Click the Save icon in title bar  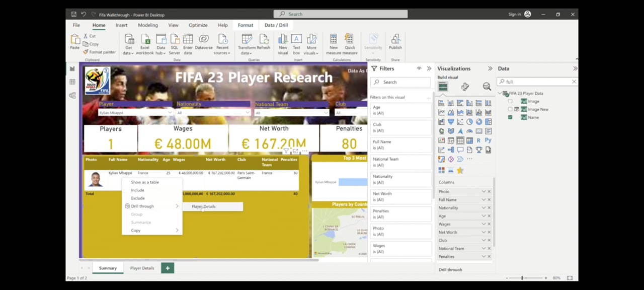click(74, 15)
